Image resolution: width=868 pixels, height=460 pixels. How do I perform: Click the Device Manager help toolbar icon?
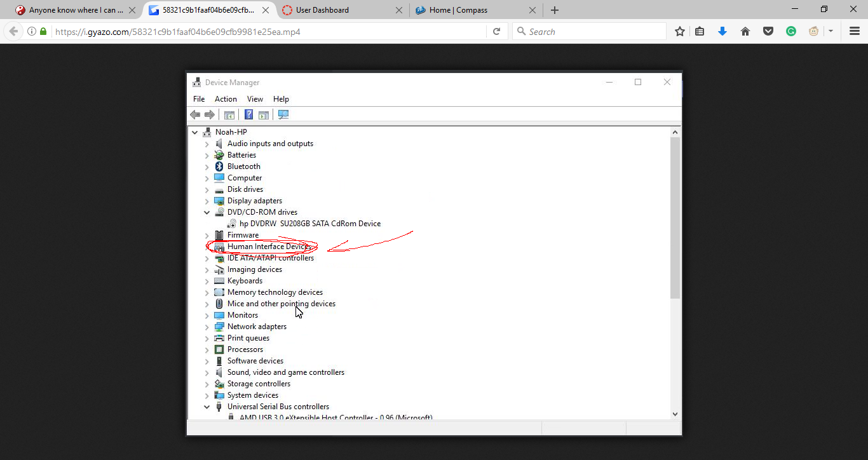click(248, 114)
